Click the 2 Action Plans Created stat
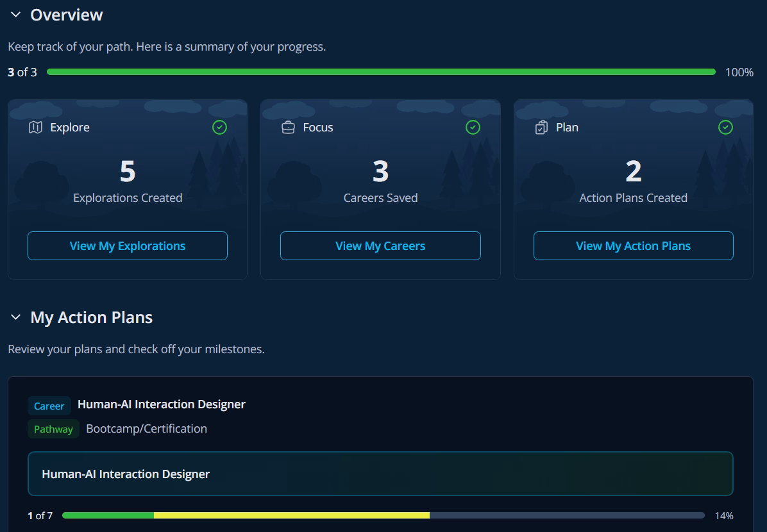The height and width of the screenshot is (532, 767). pos(633,170)
